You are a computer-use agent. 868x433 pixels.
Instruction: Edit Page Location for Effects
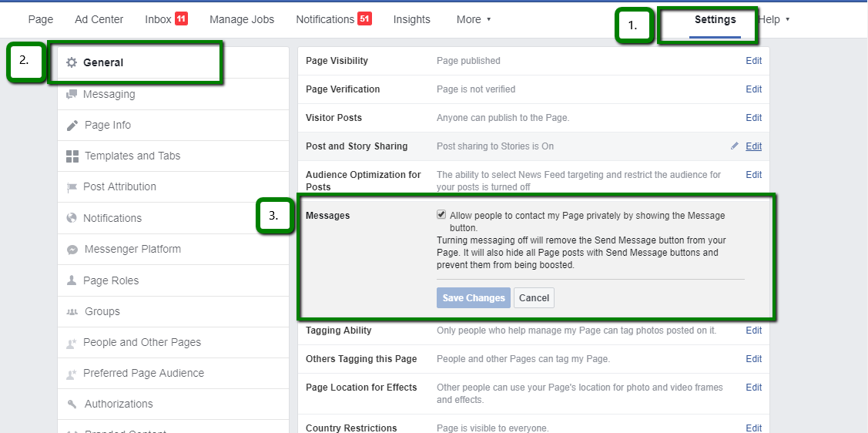[753, 388]
